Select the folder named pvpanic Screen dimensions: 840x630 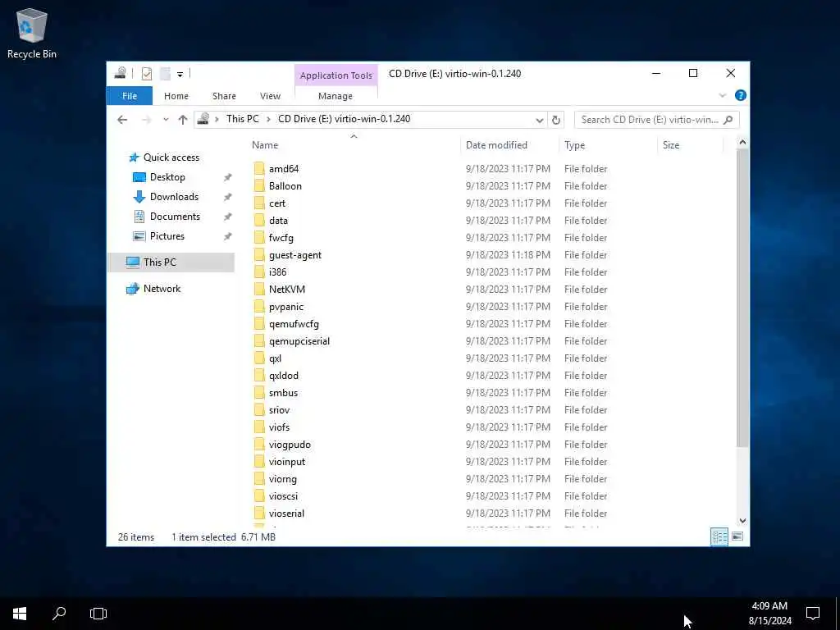click(286, 307)
